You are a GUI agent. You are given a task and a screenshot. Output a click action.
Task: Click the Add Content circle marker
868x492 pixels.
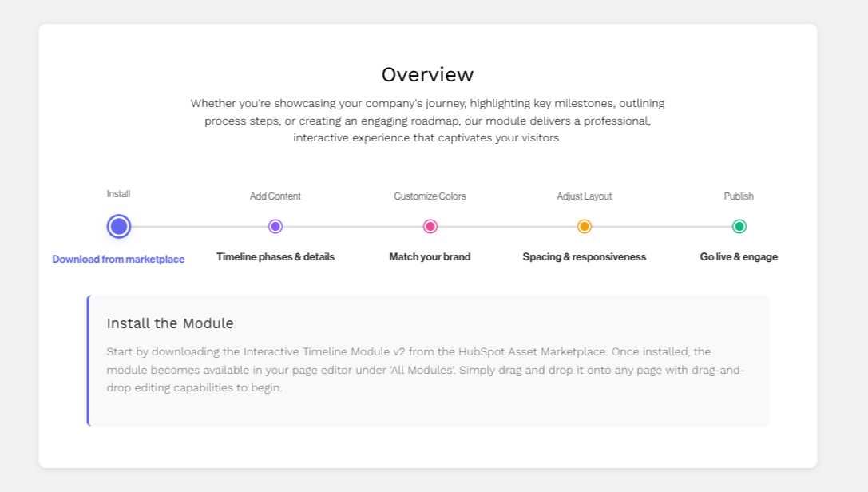click(x=275, y=226)
